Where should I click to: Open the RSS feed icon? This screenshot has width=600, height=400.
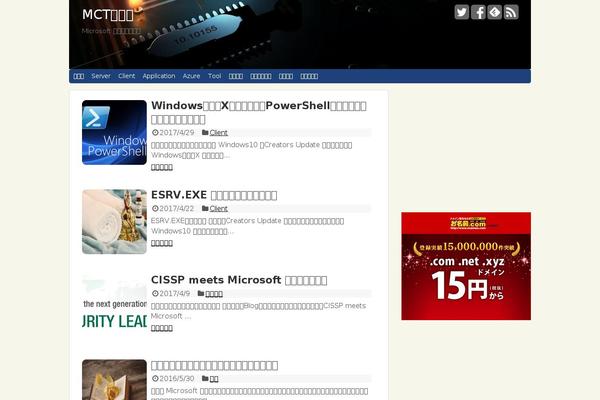(x=511, y=12)
